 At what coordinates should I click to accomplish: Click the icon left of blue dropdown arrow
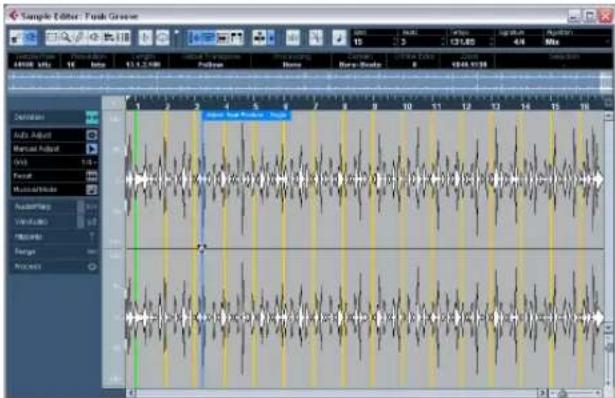259,38
